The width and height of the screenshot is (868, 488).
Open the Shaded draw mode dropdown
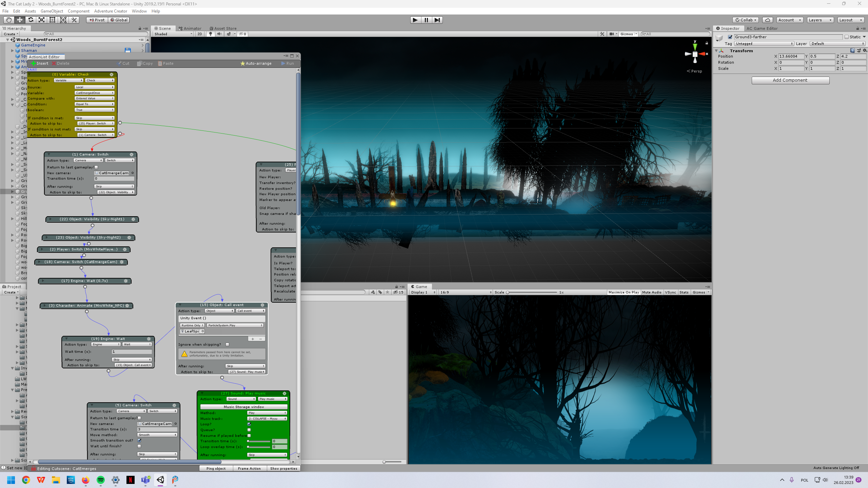173,34
